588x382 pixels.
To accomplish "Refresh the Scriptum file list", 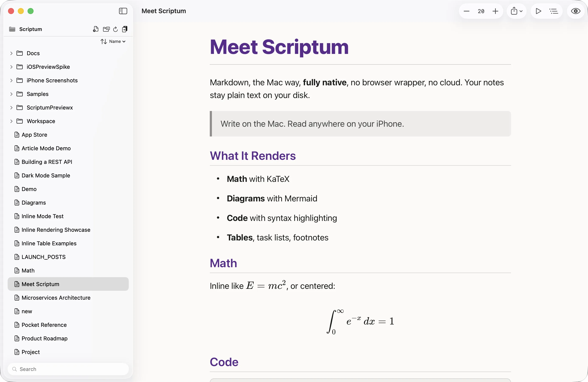I will coord(115,29).
